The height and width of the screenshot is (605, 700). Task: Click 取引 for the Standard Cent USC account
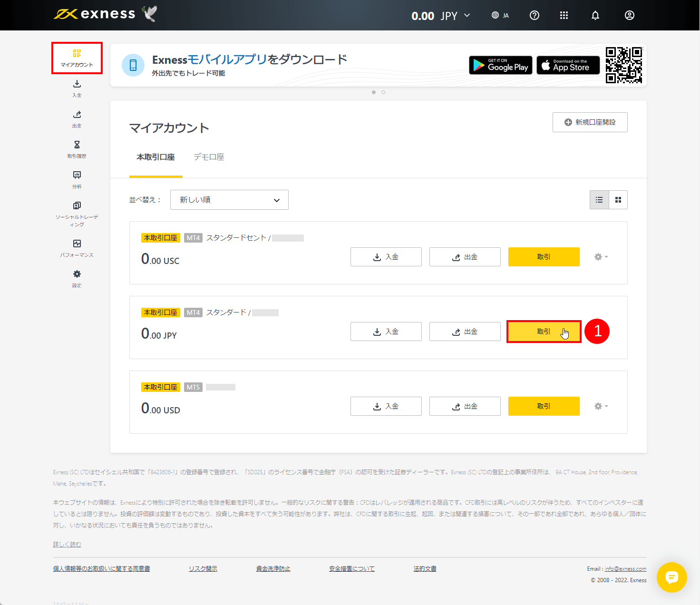(x=544, y=257)
